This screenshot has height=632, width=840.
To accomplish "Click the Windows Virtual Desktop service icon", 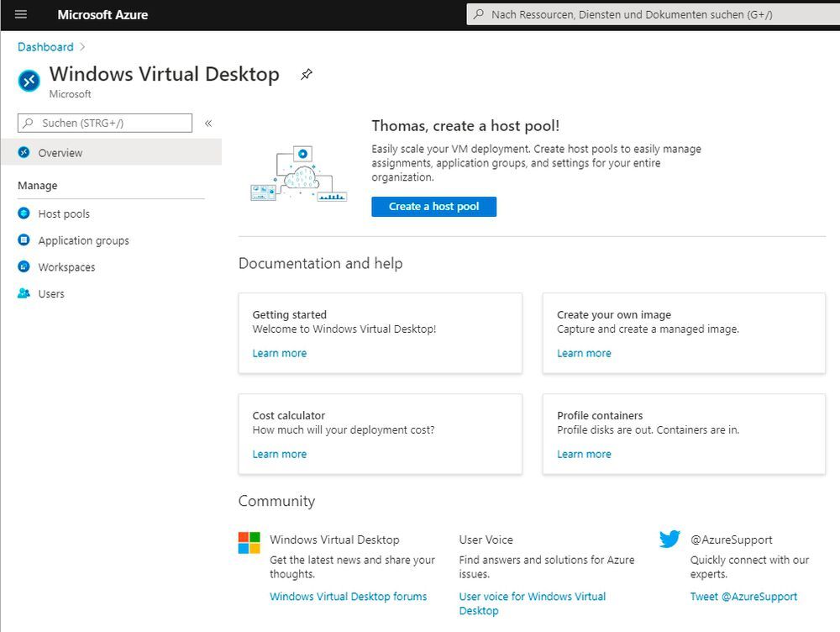I will tap(28, 81).
